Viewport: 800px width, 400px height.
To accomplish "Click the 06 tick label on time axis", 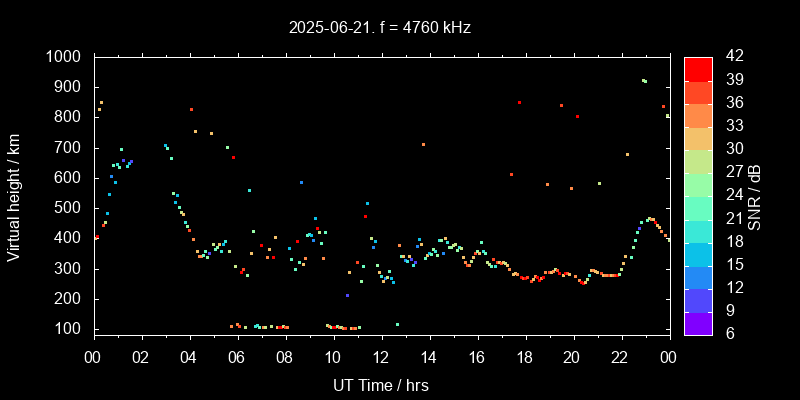I will [237, 356].
